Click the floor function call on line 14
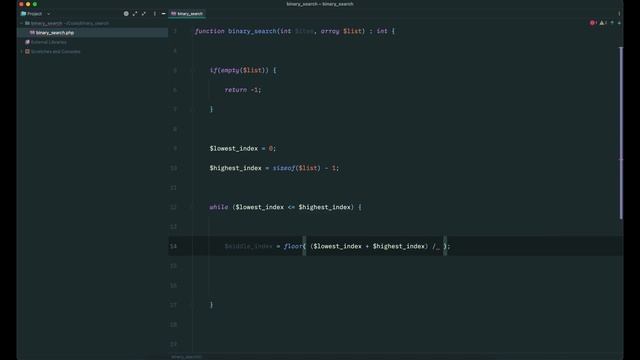Screen dimensions: 640x360 pyautogui.click(x=293, y=246)
